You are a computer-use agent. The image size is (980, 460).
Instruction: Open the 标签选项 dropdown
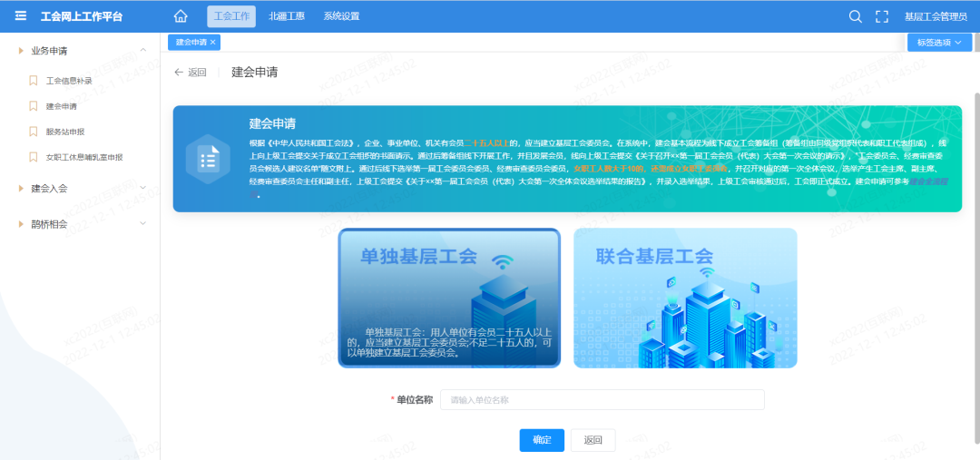(938, 43)
